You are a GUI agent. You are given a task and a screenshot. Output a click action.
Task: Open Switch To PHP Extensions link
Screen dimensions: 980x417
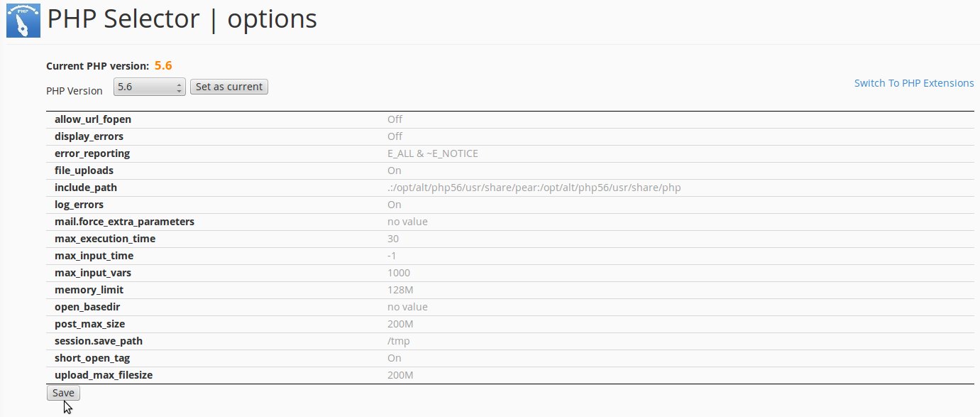(914, 83)
